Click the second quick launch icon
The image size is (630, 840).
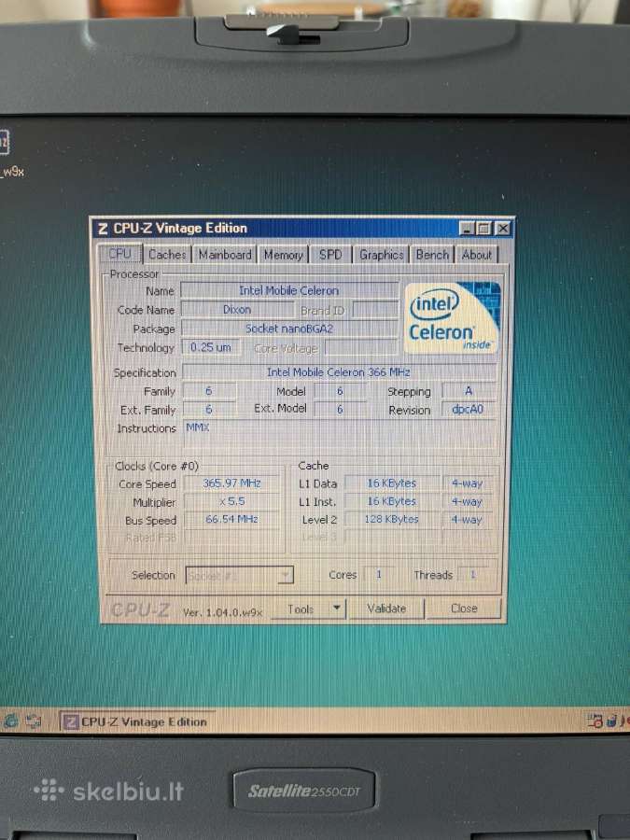point(34,721)
